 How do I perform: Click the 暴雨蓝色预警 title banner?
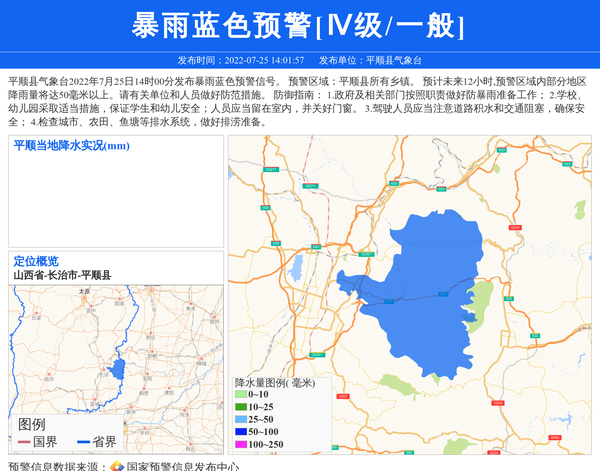click(x=298, y=26)
